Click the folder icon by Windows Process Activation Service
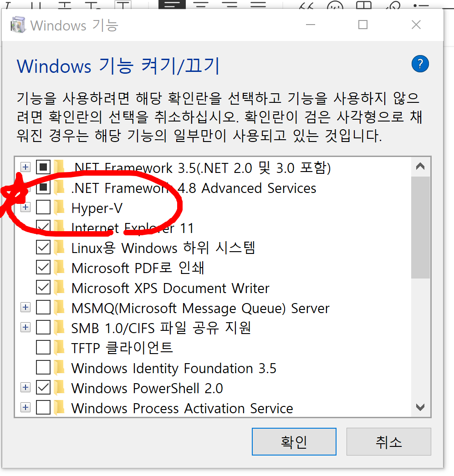 coord(59,408)
